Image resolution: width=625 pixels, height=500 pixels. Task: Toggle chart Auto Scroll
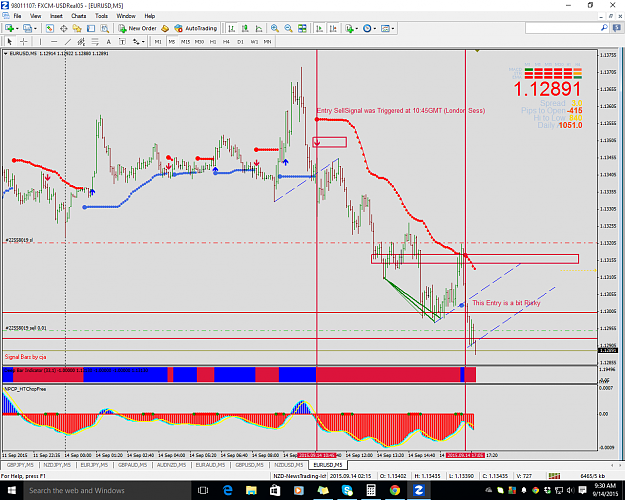click(319, 28)
